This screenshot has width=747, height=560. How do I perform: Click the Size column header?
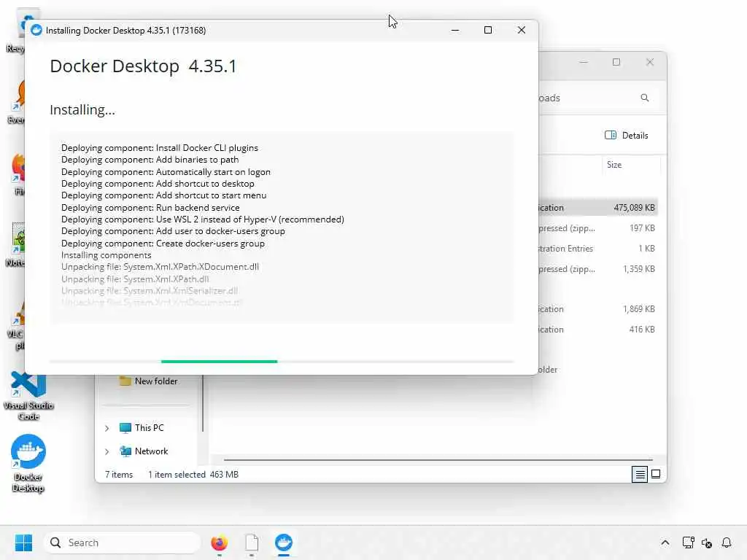coord(614,165)
